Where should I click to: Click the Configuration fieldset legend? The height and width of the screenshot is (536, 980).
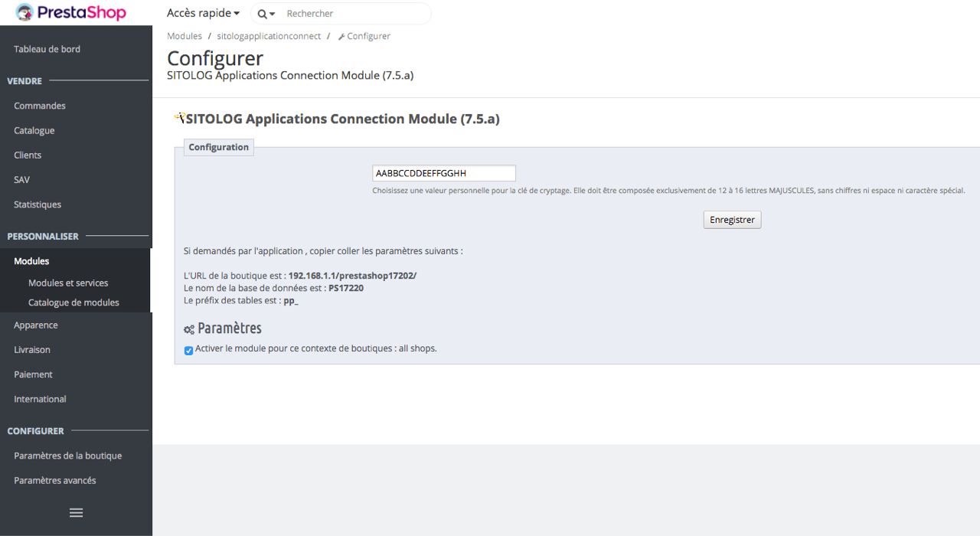219,147
